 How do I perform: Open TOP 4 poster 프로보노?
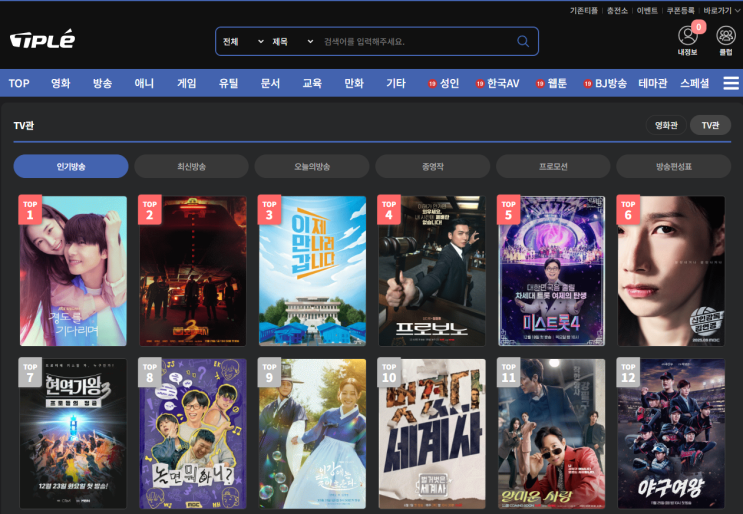[x=432, y=271]
